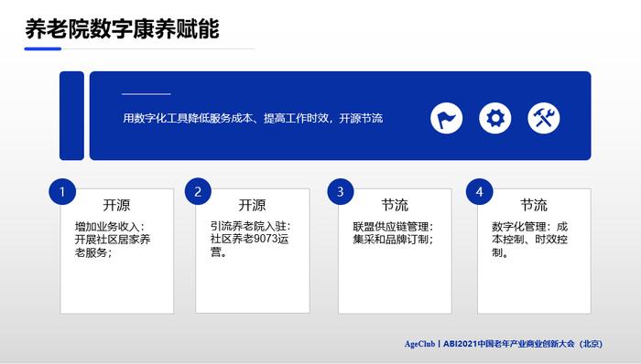641x364 pixels.
Task: Click the 节流 heading in card 3
Action: (x=395, y=205)
